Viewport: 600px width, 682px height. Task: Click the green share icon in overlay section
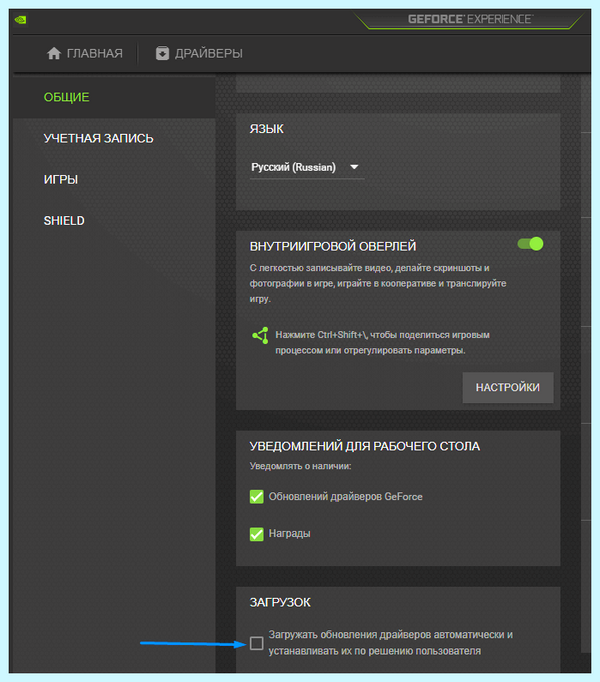coord(261,335)
